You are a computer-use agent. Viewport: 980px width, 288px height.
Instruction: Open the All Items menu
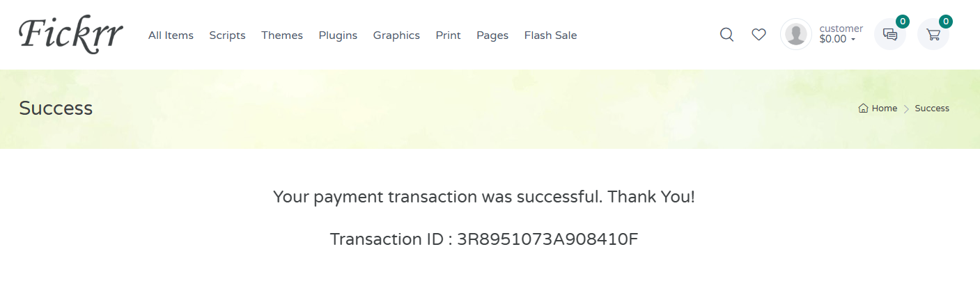coord(171,35)
